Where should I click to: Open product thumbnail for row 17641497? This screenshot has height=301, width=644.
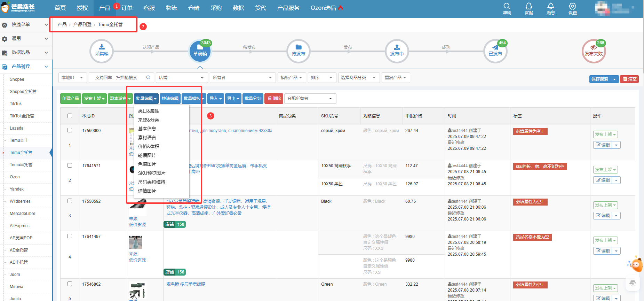(x=135, y=242)
